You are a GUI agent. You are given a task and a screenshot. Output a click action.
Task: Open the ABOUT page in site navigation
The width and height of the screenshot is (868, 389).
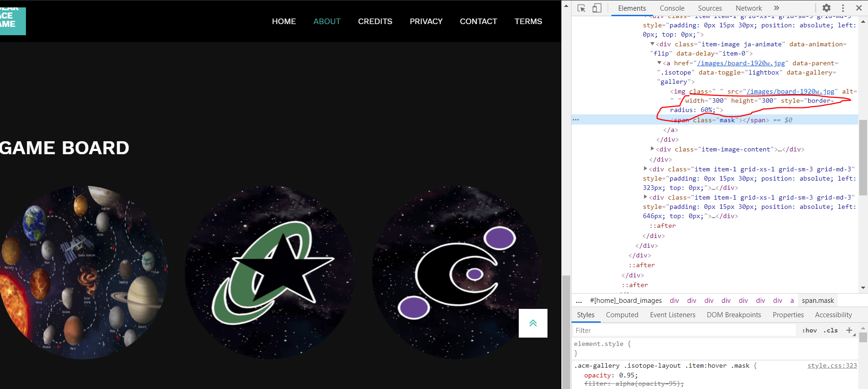(327, 21)
